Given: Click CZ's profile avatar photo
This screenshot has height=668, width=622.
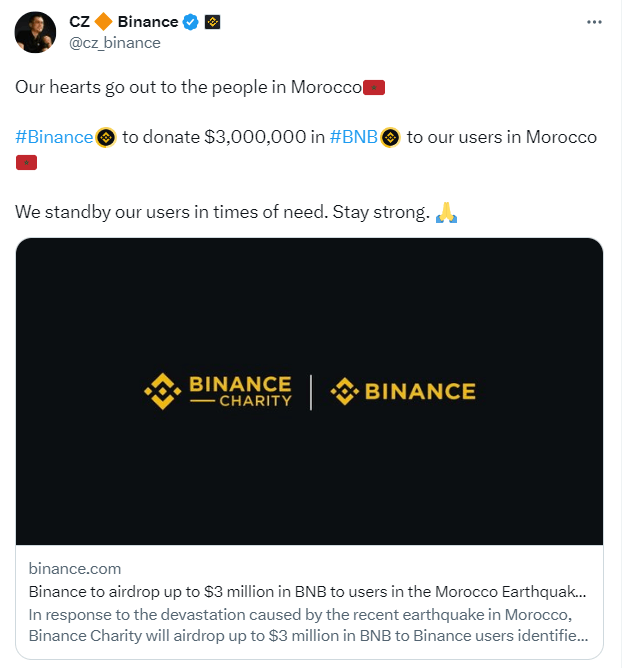Looking at the screenshot, I should 35,33.
